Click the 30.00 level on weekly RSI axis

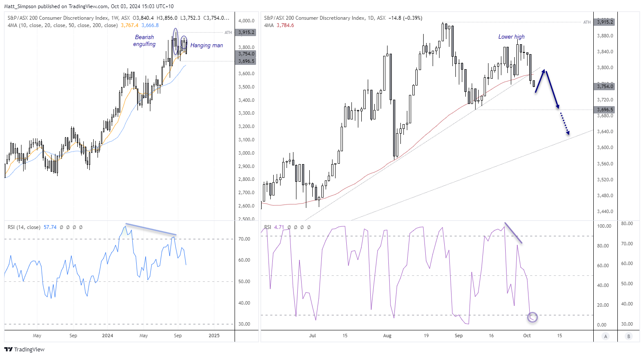pyautogui.click(x=244, y=324)
